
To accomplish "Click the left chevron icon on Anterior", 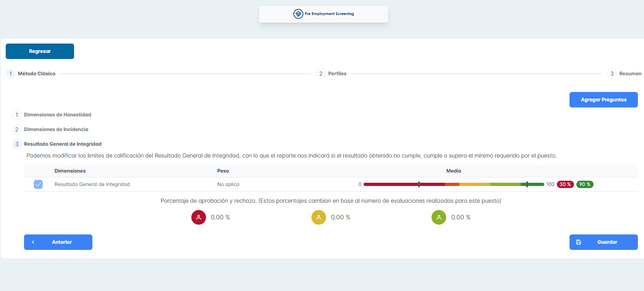I will pos(33,242).
